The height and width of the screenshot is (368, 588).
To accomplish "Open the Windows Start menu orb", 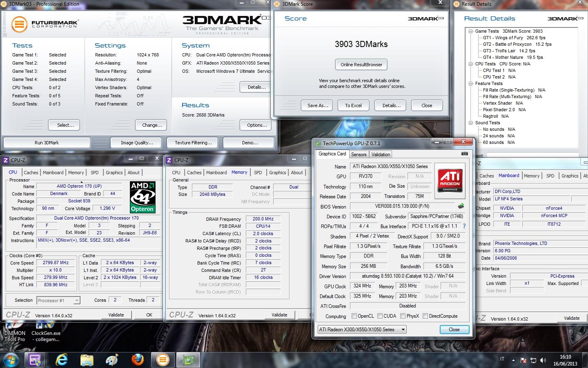I will pos(11,360).
